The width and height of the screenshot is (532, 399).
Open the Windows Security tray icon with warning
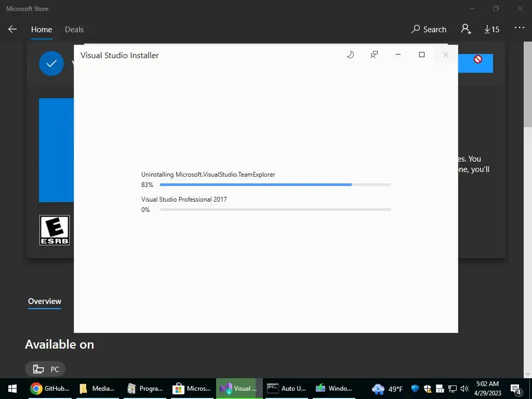click(428, 389)
